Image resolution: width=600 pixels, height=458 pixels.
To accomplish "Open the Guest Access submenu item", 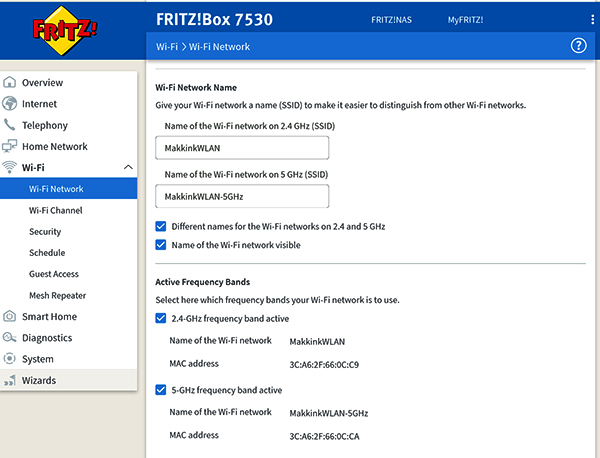I will click(x=54, y=274).
